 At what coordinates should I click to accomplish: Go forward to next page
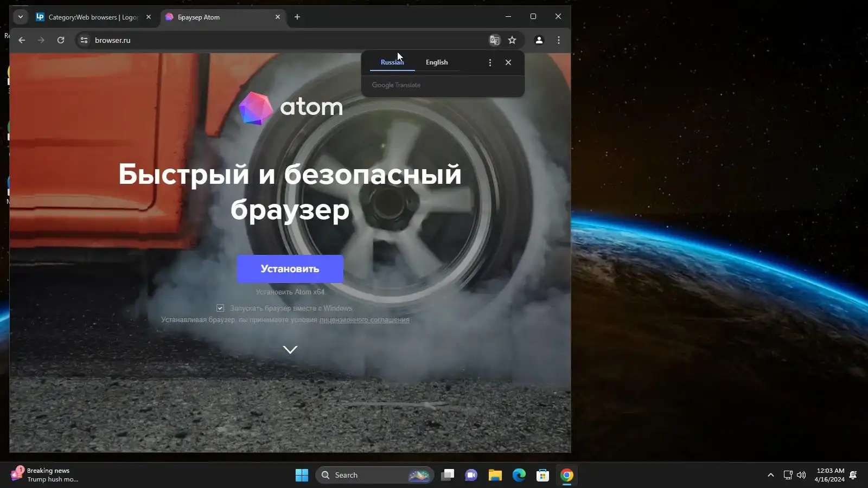coord(41,40)
